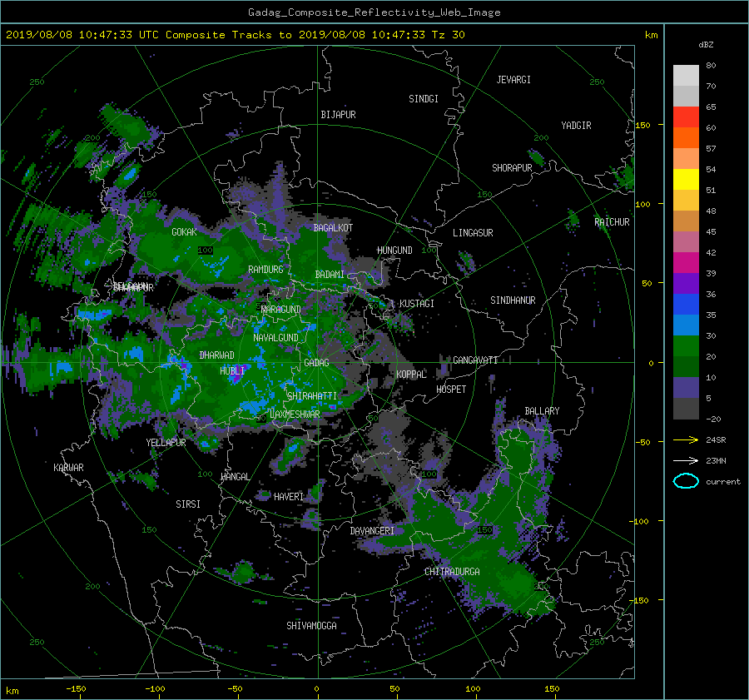This screenshot has height=700, width=749.
Task: Click the KUSTAGI city label
Action: pyautogui.click(x=417, y=304)
